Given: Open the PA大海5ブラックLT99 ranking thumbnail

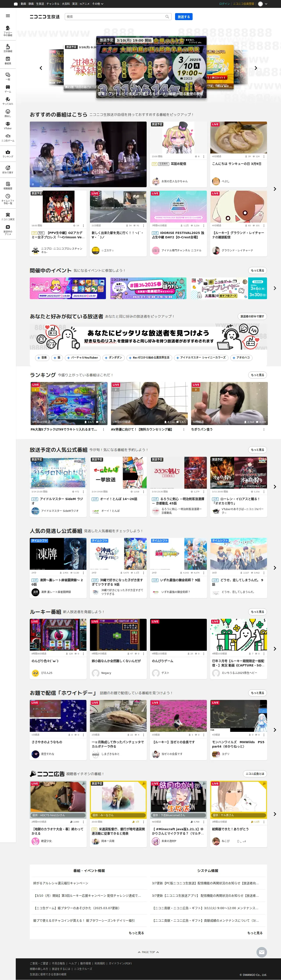Looking at the screenshot, I should (x=68, y=403).
